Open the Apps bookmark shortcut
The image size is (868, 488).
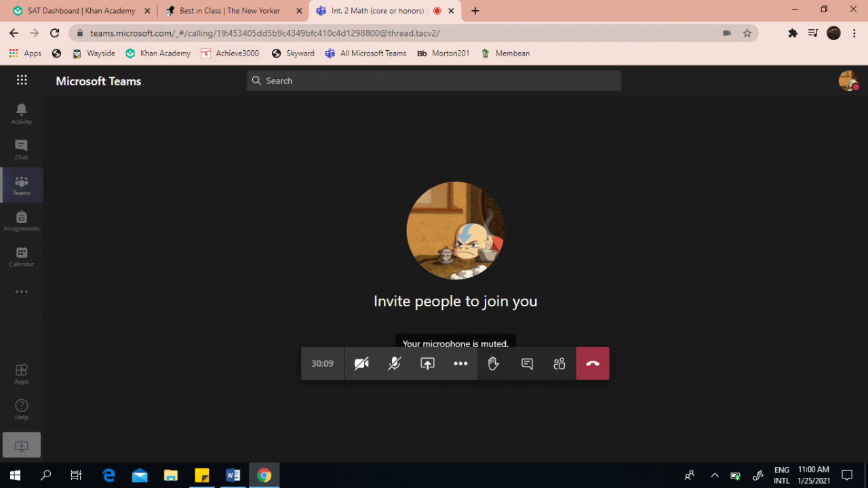(x=25, y=54)
